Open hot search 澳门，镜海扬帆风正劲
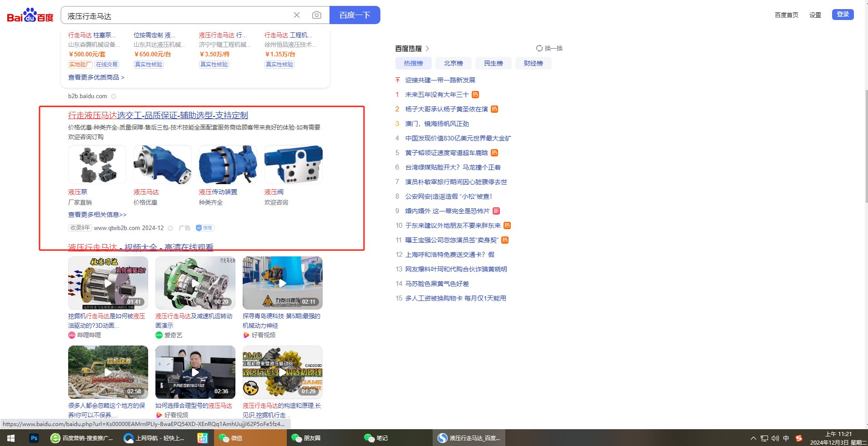Viewport: 868px width, 446px height. [437, 124]
